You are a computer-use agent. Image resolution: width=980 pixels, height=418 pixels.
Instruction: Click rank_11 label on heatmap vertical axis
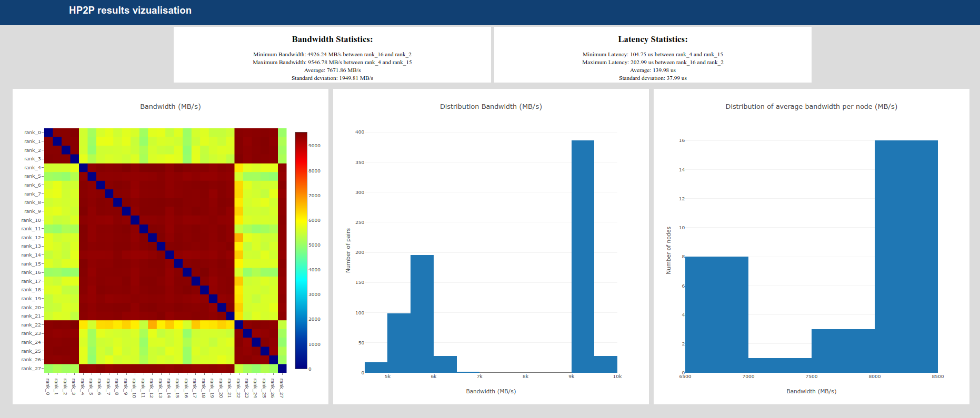(31, 229)
